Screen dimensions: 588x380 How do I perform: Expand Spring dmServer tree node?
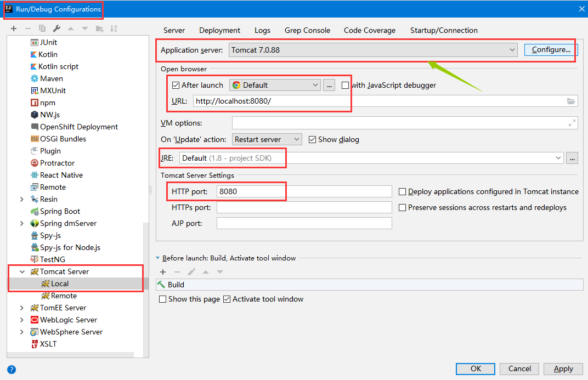click(22, 223)
